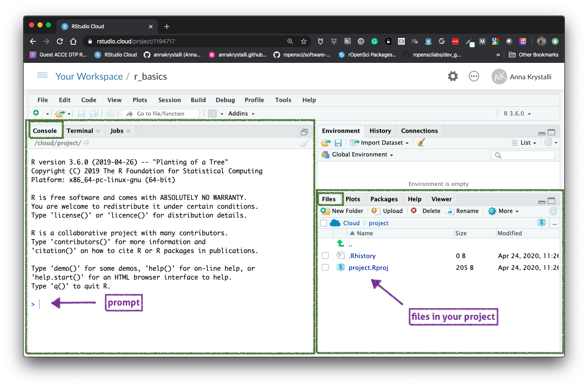
Task: Click the Rename button
Action: click(x=462, y=211)
